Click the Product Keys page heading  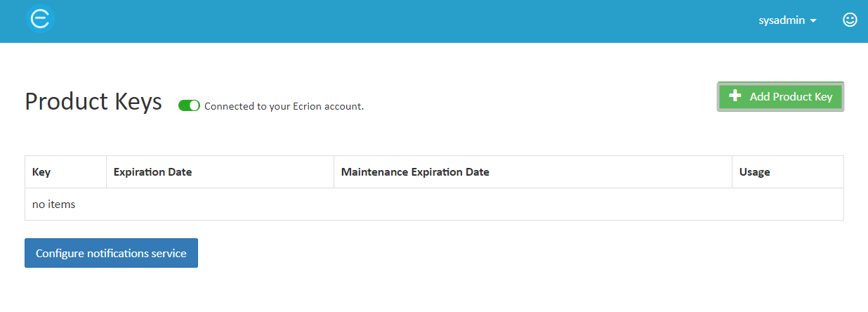[x=93, y=102]
